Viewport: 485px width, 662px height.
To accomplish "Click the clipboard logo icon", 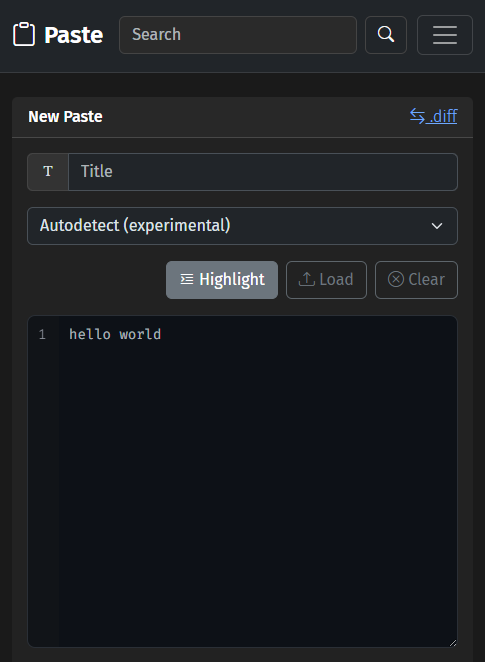I will click(x=24, y=34).
